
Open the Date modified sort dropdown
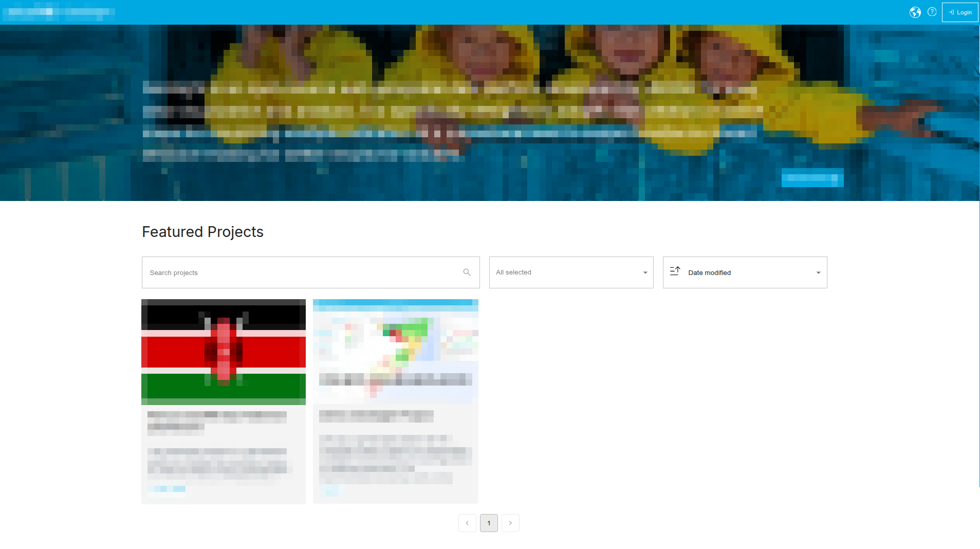point(745,272)
